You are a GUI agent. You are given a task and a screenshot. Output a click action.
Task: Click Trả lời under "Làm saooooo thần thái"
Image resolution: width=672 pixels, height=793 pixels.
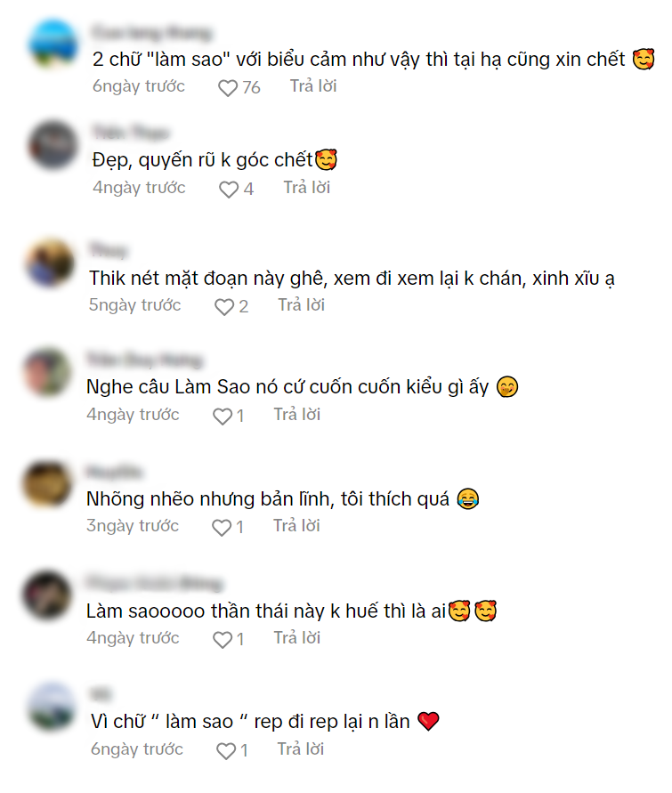coord(297,638)
